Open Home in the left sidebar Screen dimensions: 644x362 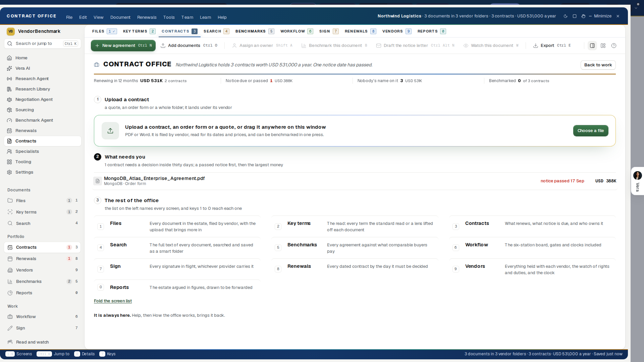pyautogui.click(x=42, y=58)
